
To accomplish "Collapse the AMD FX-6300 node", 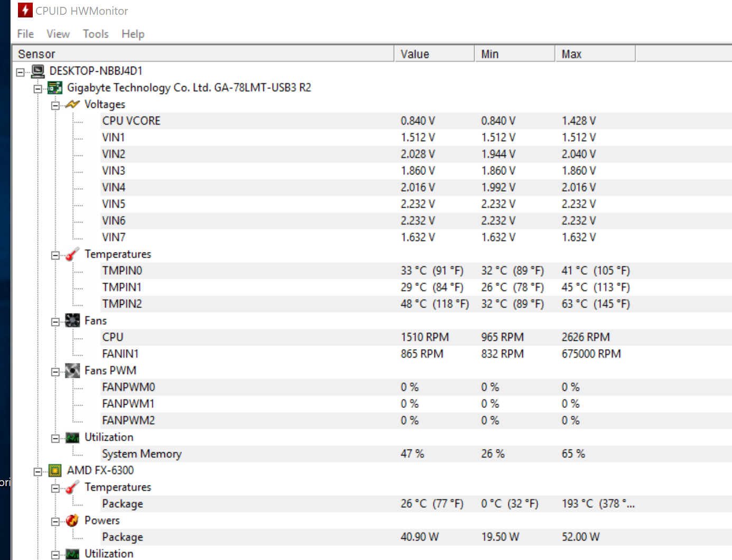I will [x=38, y=471].
